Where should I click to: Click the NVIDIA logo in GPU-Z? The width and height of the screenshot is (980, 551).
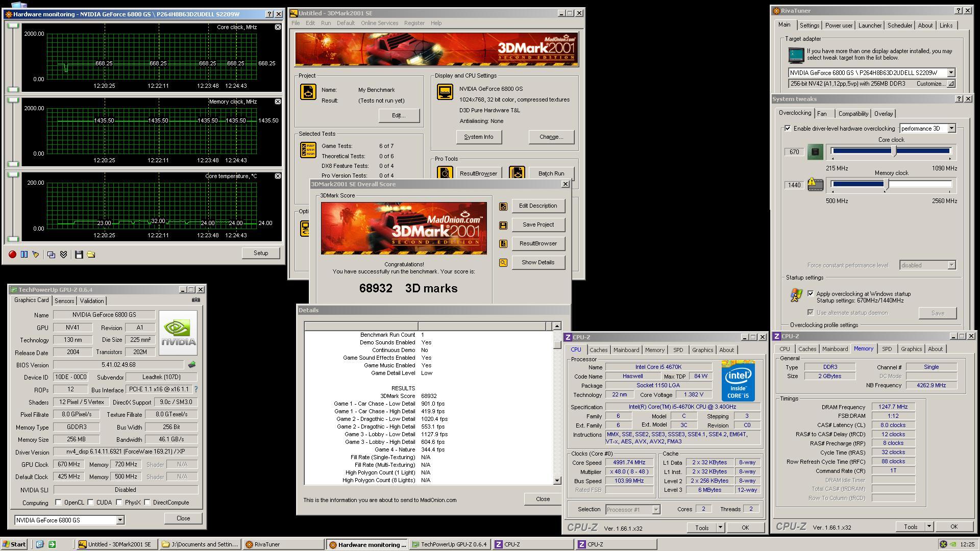pos(178,333)
